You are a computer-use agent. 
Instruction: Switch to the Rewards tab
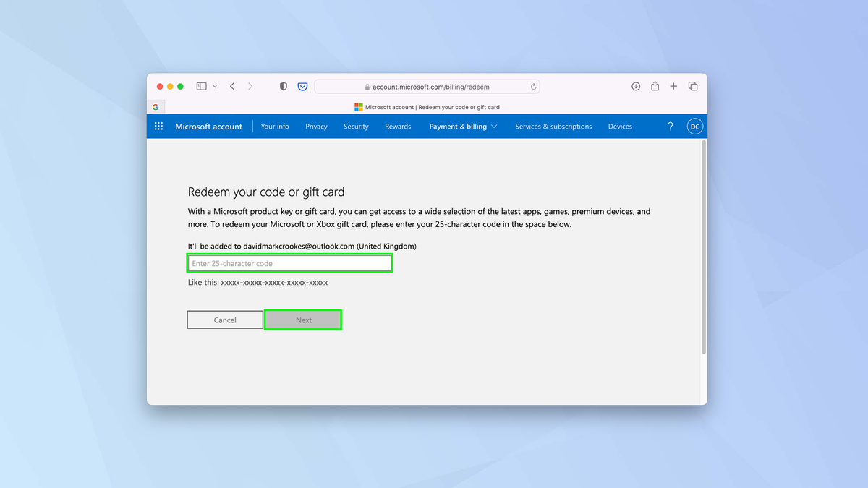pos(397,126)
